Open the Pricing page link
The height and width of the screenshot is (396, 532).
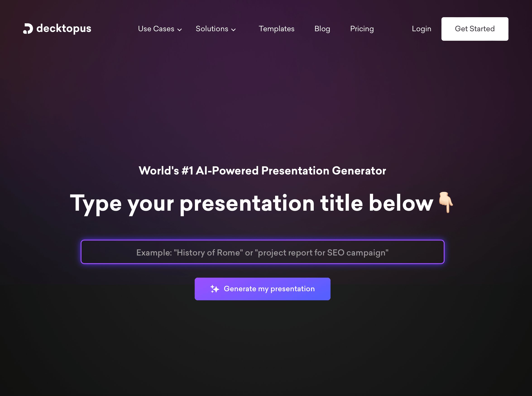[x=362, y=29]
